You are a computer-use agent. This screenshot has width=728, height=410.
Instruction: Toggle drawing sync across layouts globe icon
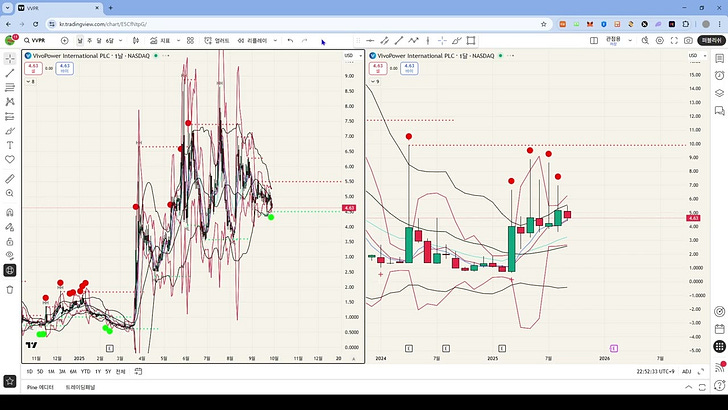[x=10, y=270]
